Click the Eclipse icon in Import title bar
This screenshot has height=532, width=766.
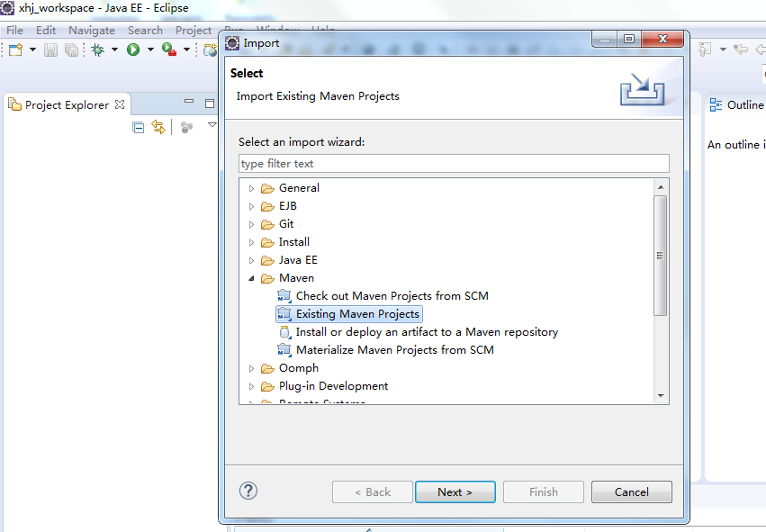pyautogui.click(x=232, y=43)
